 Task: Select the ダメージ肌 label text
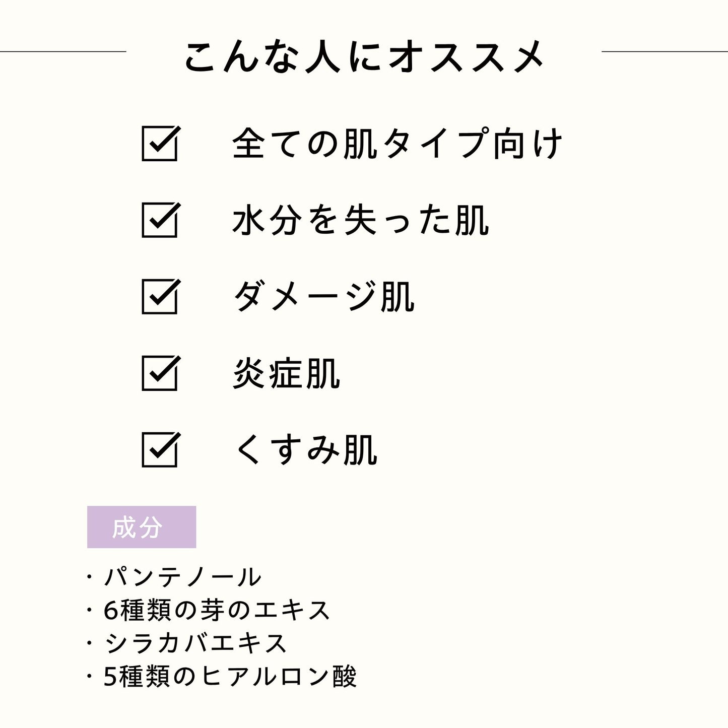click(x=324, y=297)
